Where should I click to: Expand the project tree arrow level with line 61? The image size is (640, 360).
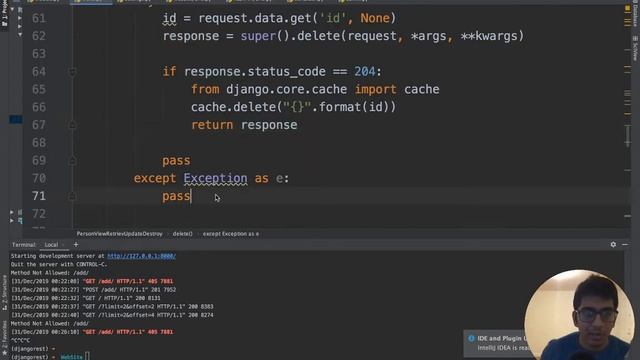click(20, 18)
